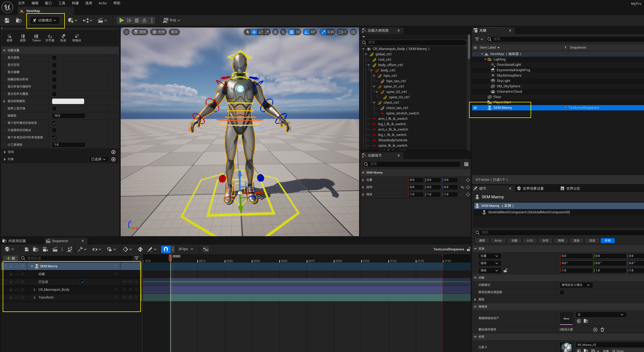Click the 驱动控制颜色 white color swatch
Viewport: 644px width, 352px height.
click(68, 101)
